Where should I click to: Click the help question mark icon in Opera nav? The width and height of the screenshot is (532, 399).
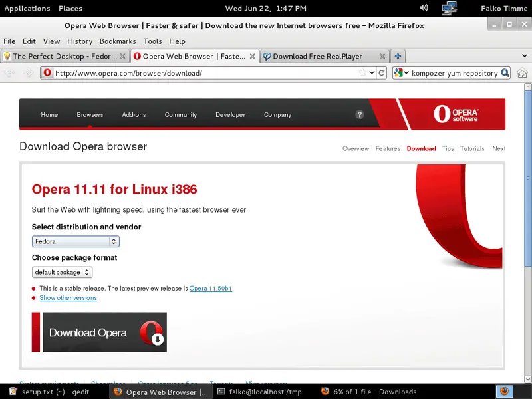coord(360,114)
